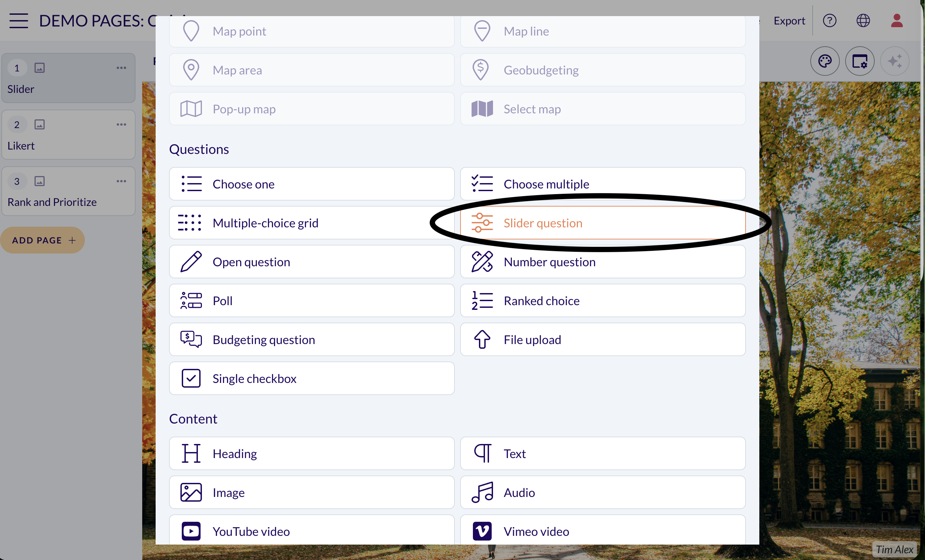Insert a Heading content block

312,453
